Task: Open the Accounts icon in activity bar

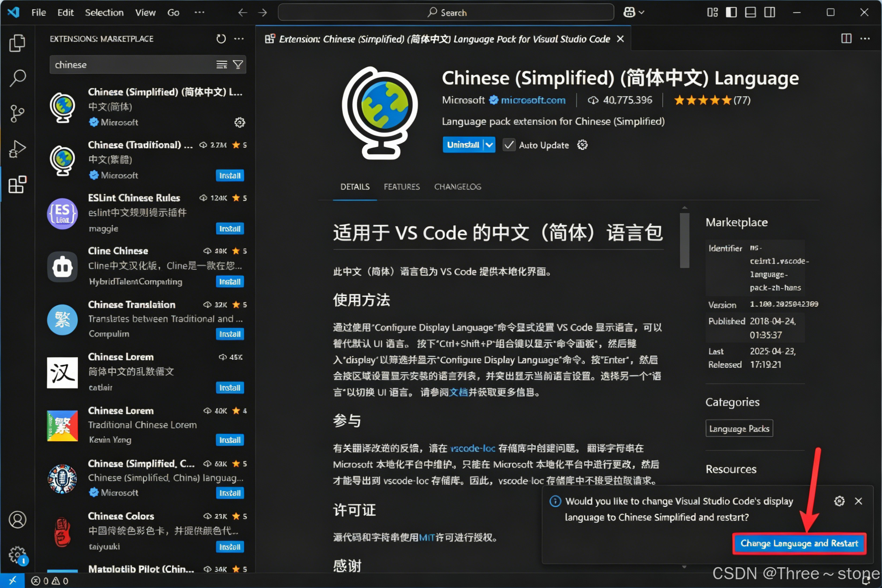Action: pyautogui.click(x=17, y=520)
